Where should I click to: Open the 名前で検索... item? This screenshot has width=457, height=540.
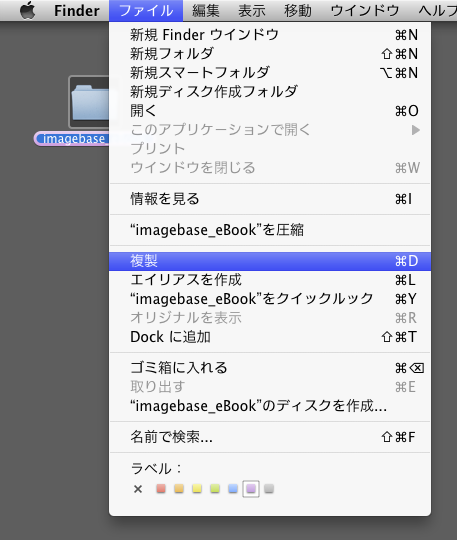[270, 437]
